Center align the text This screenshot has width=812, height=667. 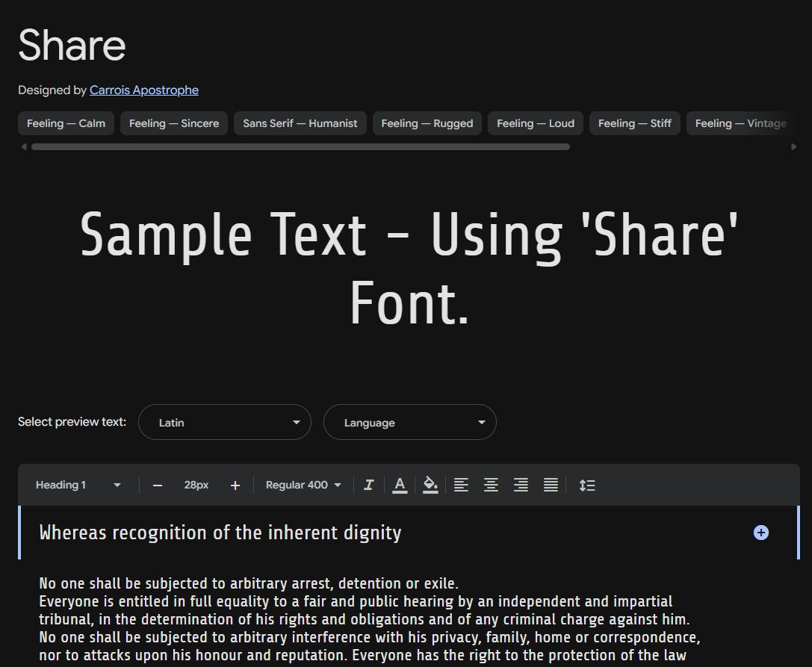[x=491, y=485]
